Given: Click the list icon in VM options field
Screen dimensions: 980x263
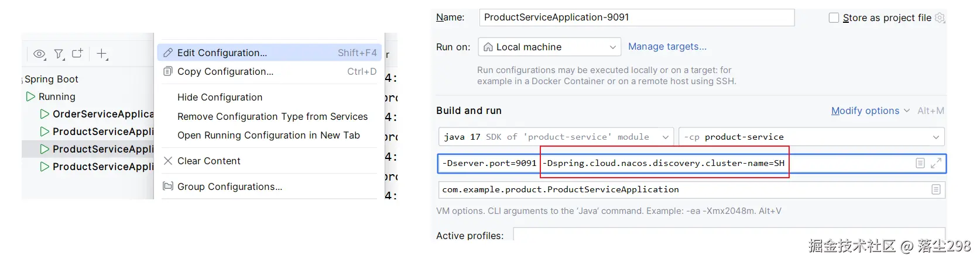Looking at the screenshot, I should pyautogui.click(x=920, y=163).
